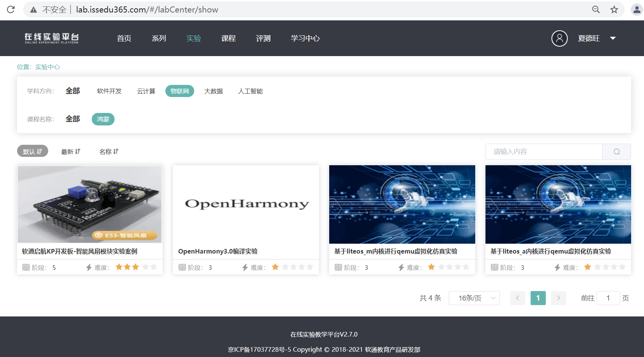Image resolution: width=644 pixels, height=357 pixels.
Task: Open the 16条/页 page size dropdown
Action: click(x=474, y=298)
